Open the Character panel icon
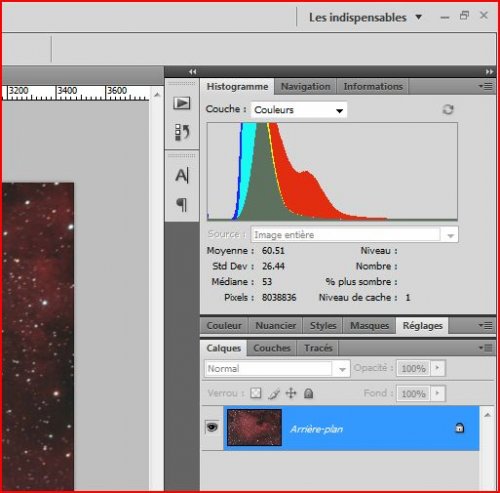This screenshot has width=500, height=493. pos(182,175)
